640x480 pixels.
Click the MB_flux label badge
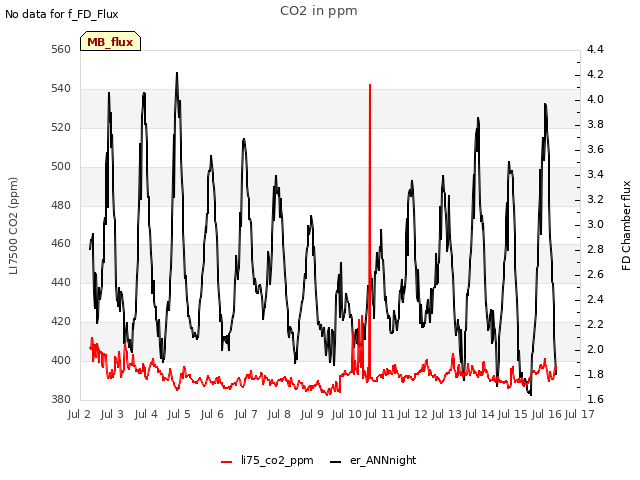(110, 41)
